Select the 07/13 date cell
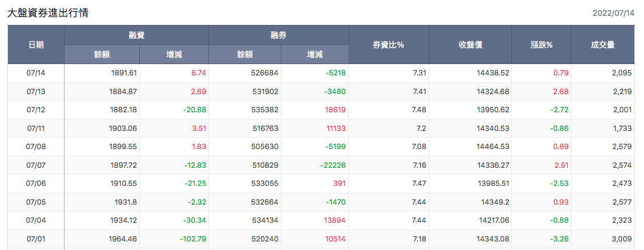The image size is (644, 250). pos(36,92)
